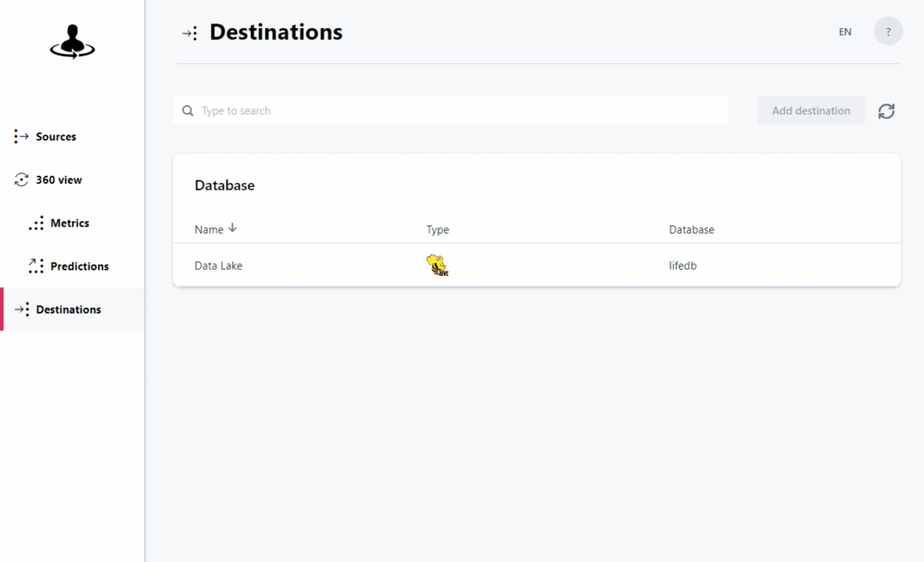The height and width of the screenshot is (562, 924).
Task: Click the app logo in the sidebar
Action: click(72, 41)
